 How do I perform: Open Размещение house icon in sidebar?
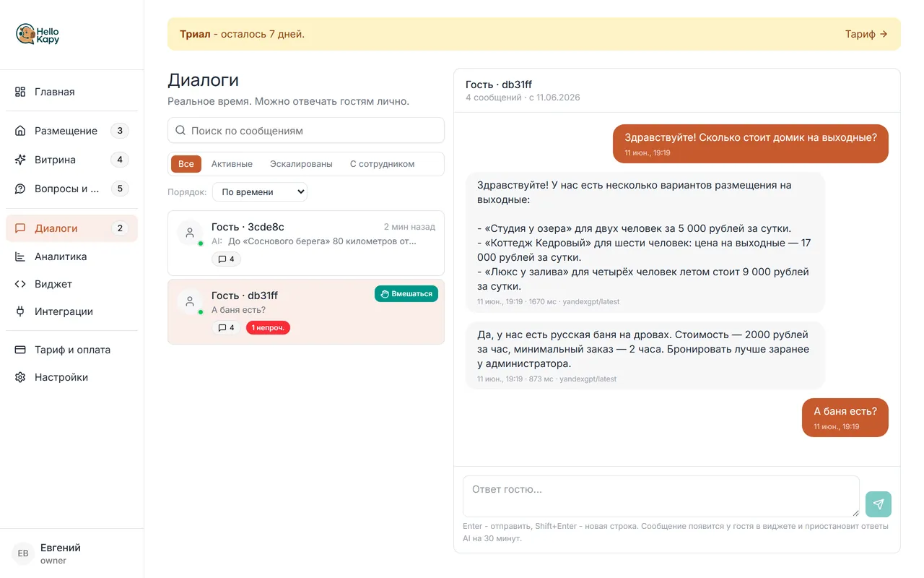tap(20, 131)
